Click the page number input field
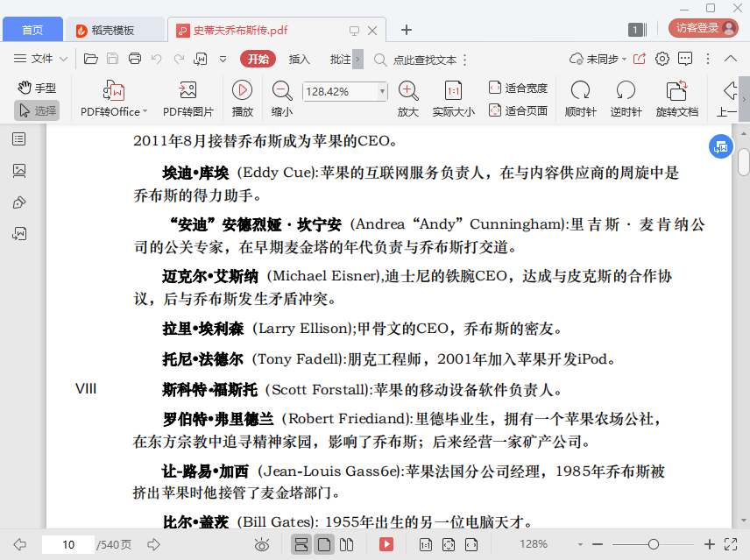 pos(68,544)
